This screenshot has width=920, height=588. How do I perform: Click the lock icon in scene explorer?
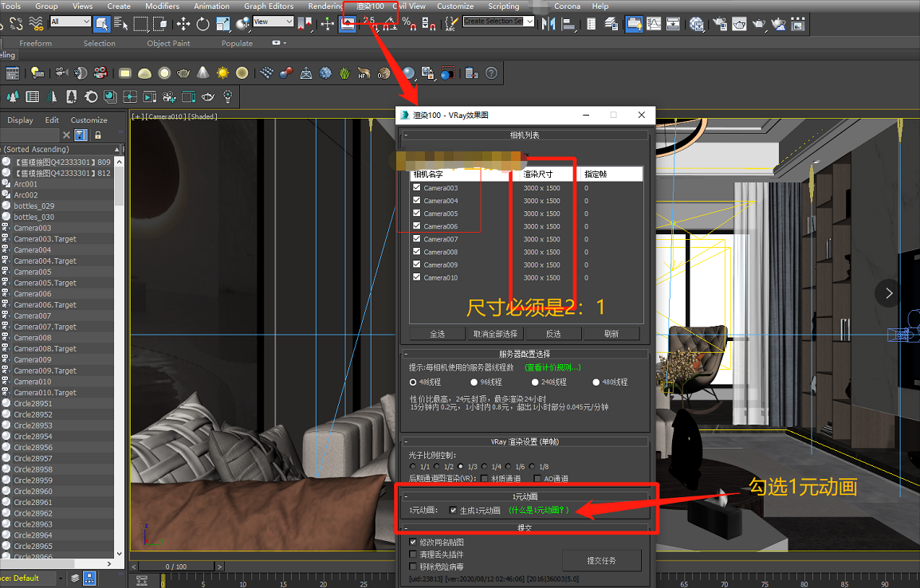(x=98, y=135)
